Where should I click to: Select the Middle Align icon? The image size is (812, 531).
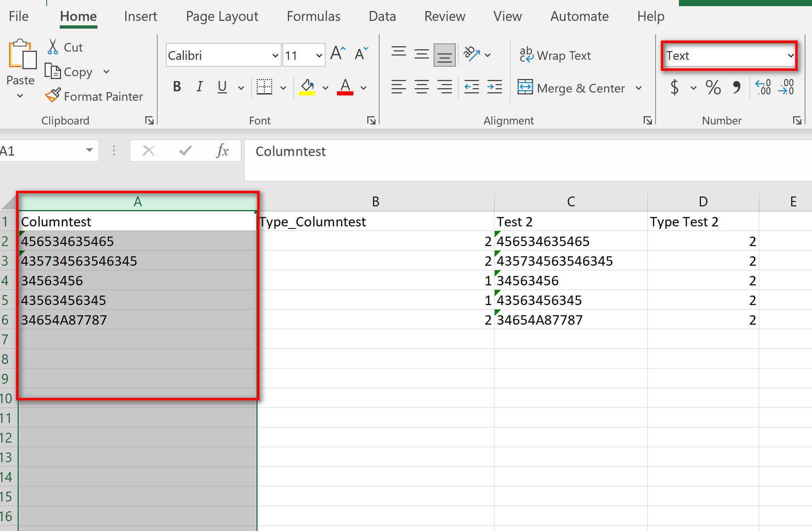tap(421, 54)
